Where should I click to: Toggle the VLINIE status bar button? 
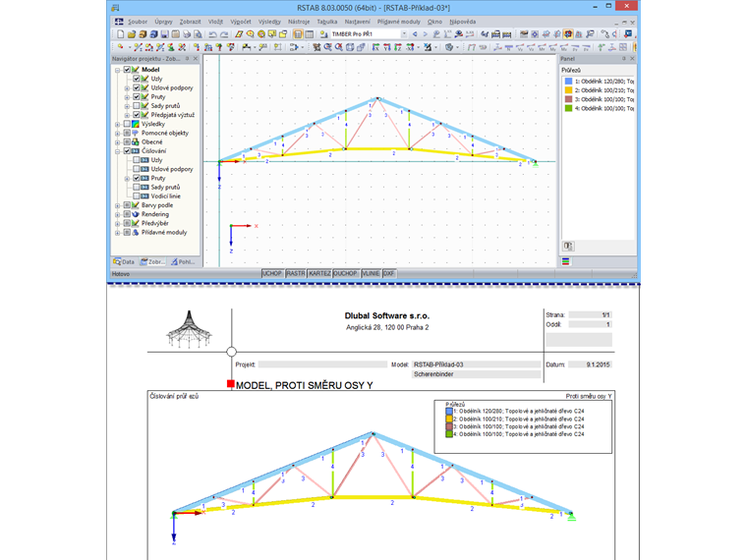371,273
